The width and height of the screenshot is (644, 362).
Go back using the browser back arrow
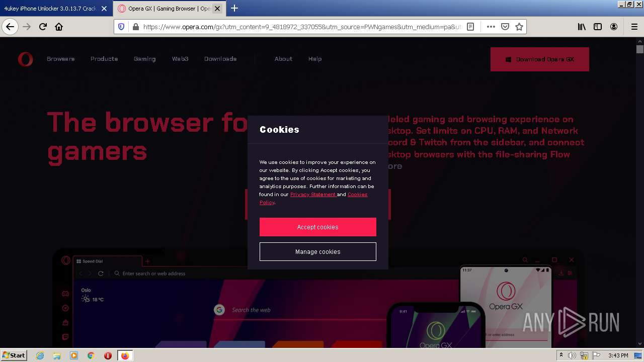(x=10, y=27)
